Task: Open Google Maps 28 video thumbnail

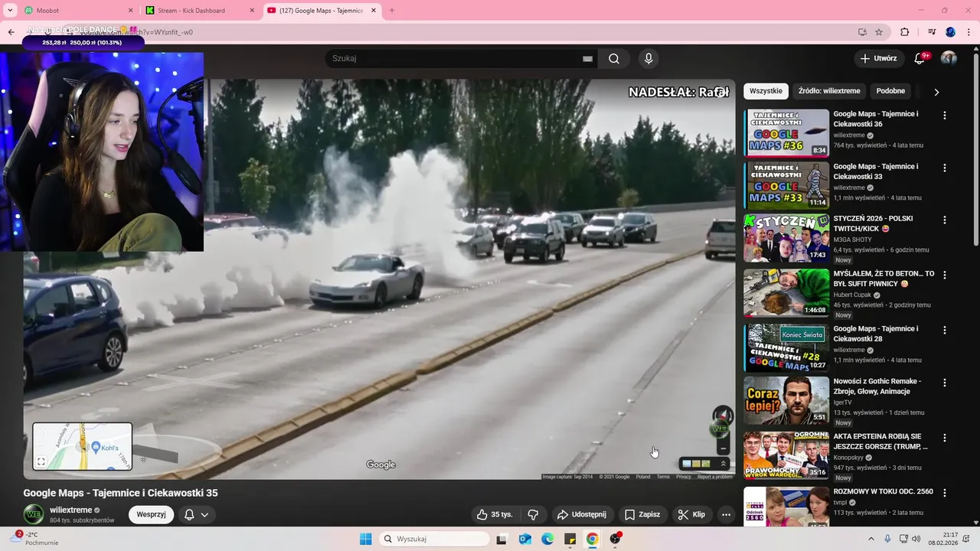Action: point(786,347)
